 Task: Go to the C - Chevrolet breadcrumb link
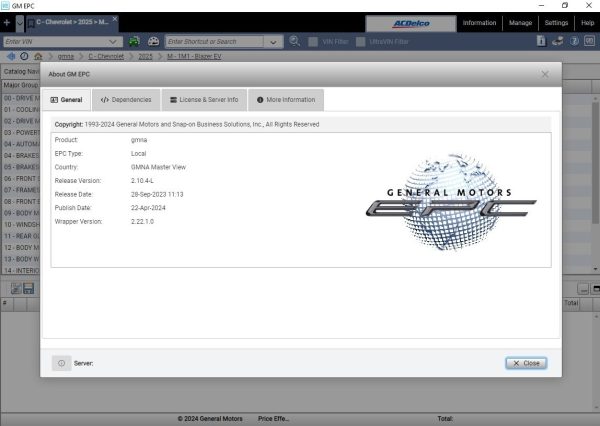(106, 56)
